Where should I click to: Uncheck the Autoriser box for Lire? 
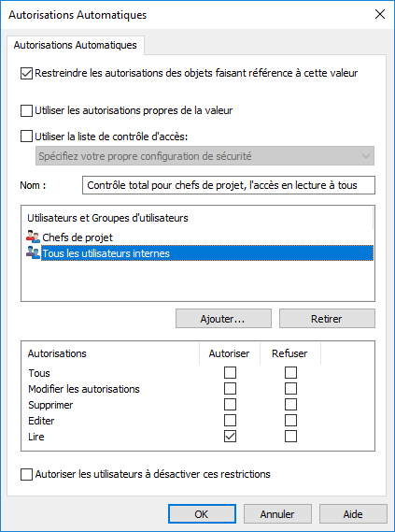pyautogui.click(x=230, y=437)
